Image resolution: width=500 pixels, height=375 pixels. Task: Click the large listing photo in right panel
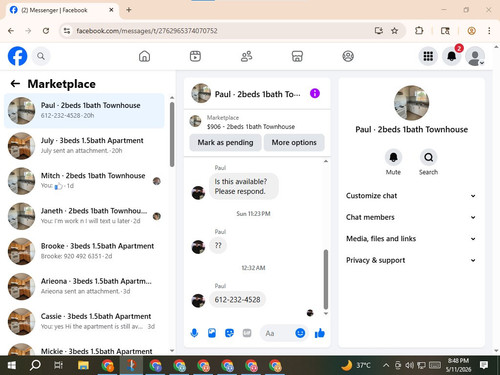pyautogui.click(x=412, y=103)
